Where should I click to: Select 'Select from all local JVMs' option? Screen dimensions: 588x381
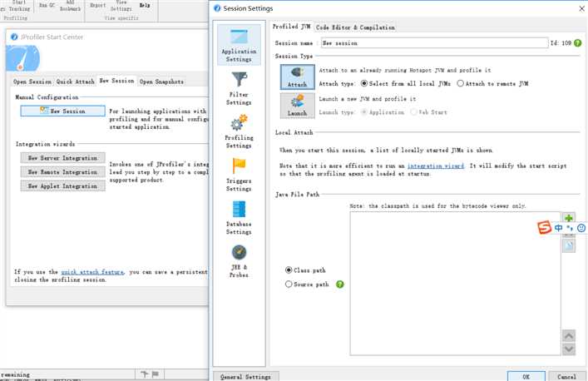click(x=405, y=84)
